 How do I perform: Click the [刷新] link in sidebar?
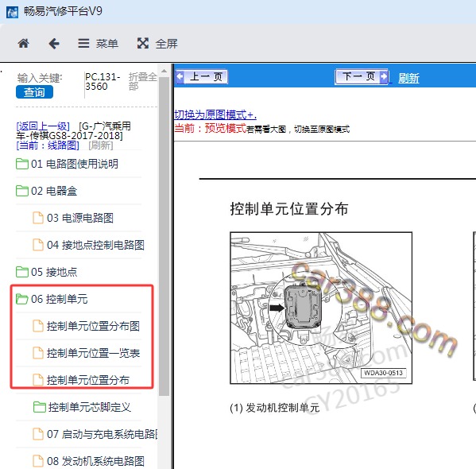(x=101, y=145)
